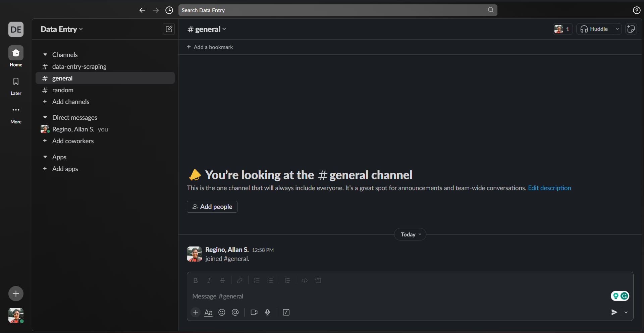The height and width of the screenshot is (333, 644).
Task: Open the canvas icon in channel header
Action: [x=631, y=29]
